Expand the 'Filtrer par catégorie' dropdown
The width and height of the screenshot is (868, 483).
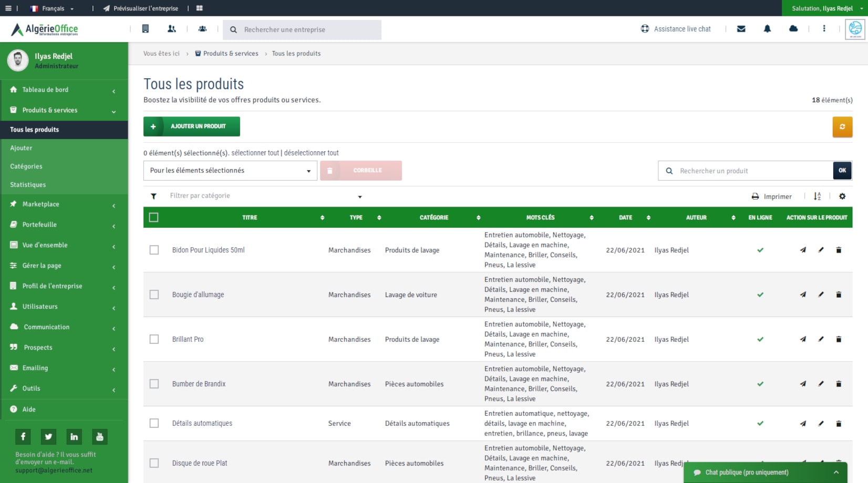click(x=265, y=196)
